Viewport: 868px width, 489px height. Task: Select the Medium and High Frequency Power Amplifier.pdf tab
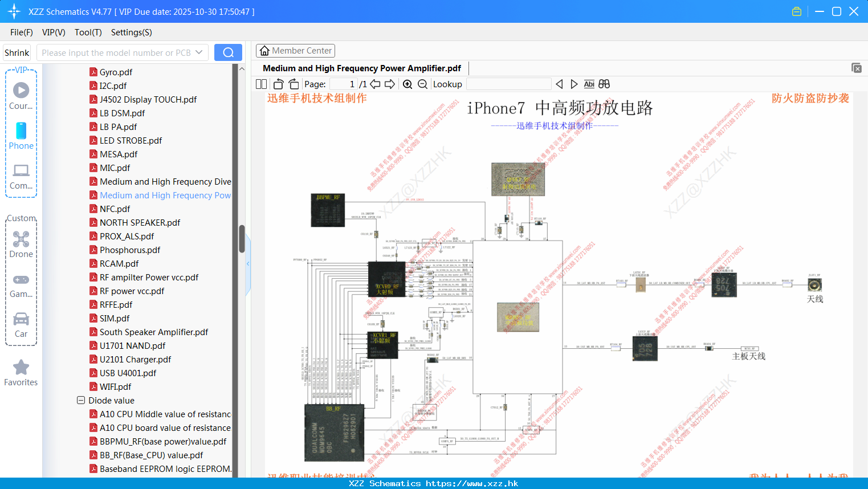click(362, 68)
